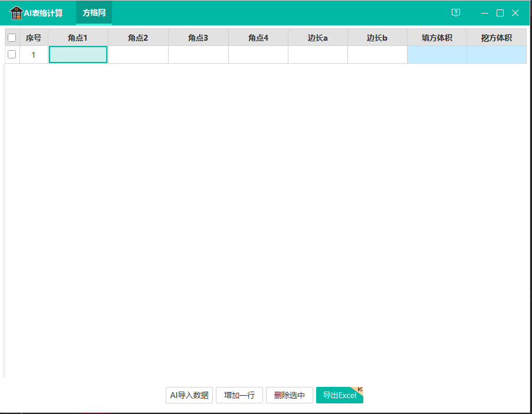Viewport: 532px width, 414px height.
Task: Click the 序号 column header
Action: pyautogui.click(x=34, y=38)
